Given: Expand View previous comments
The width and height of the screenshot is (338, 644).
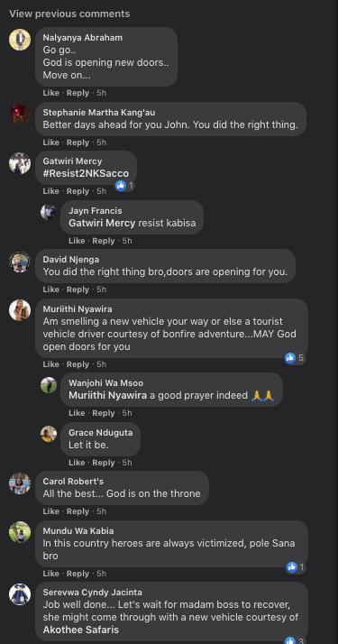Looking at the screenshot, I should (69, 14).
